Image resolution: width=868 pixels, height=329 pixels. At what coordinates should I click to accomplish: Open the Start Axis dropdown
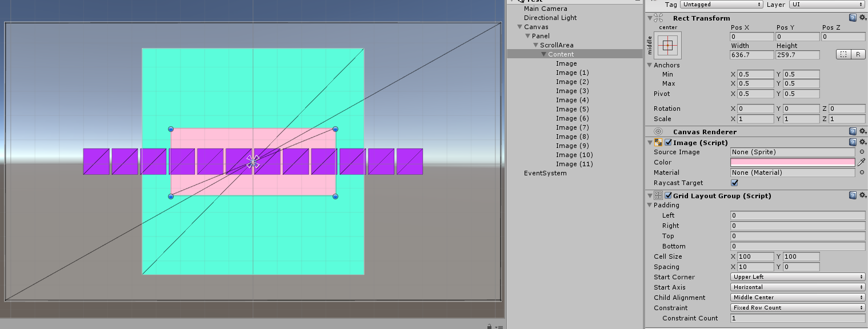tap(798, 287)
